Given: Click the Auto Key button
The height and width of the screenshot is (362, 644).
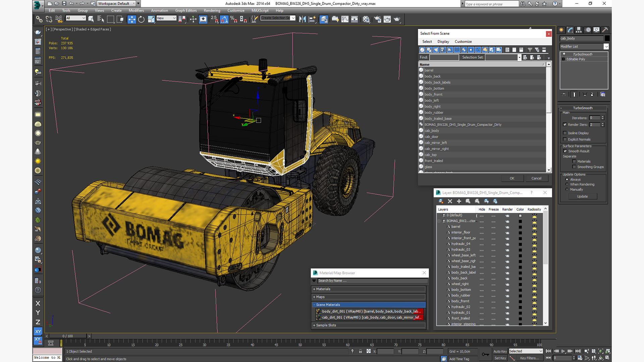Looking at the screenshot, I should (x=500, y=351).
